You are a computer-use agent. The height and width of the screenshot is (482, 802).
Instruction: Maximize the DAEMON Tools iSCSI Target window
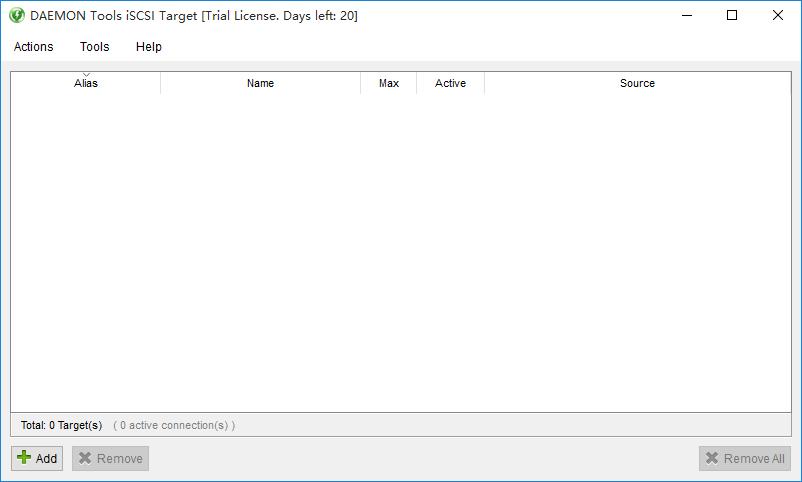[x=732, y=15]
